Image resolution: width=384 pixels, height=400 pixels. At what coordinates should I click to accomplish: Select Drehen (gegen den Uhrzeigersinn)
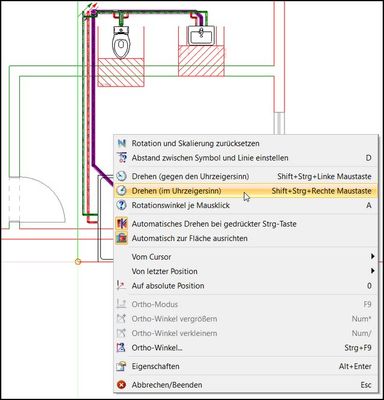point(246,176)
